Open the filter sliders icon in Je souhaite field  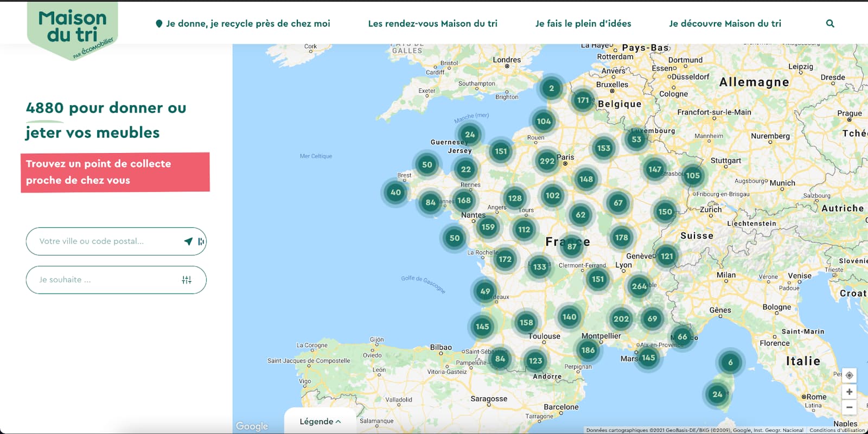click(187, 280)
